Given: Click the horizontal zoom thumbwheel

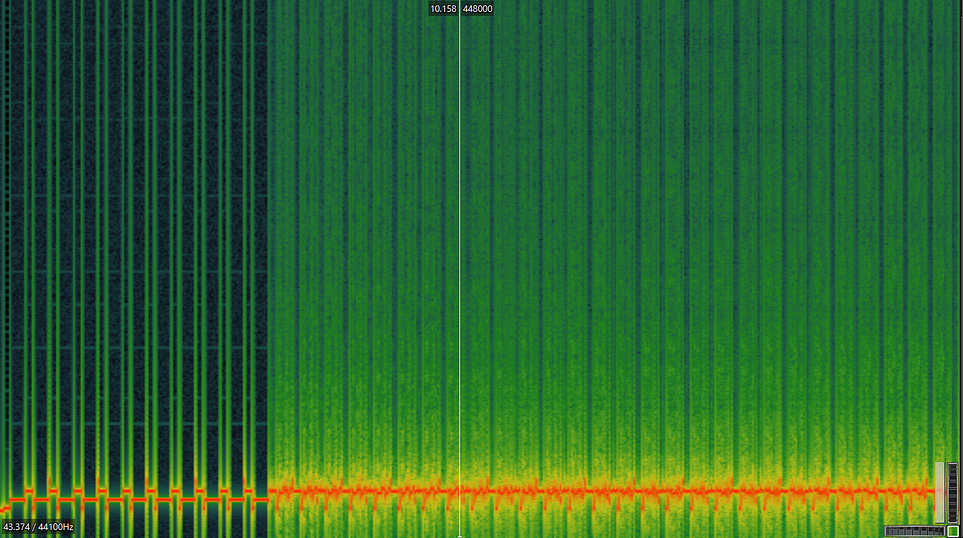Looking at the screenshot, I should [x=914, y=531].
